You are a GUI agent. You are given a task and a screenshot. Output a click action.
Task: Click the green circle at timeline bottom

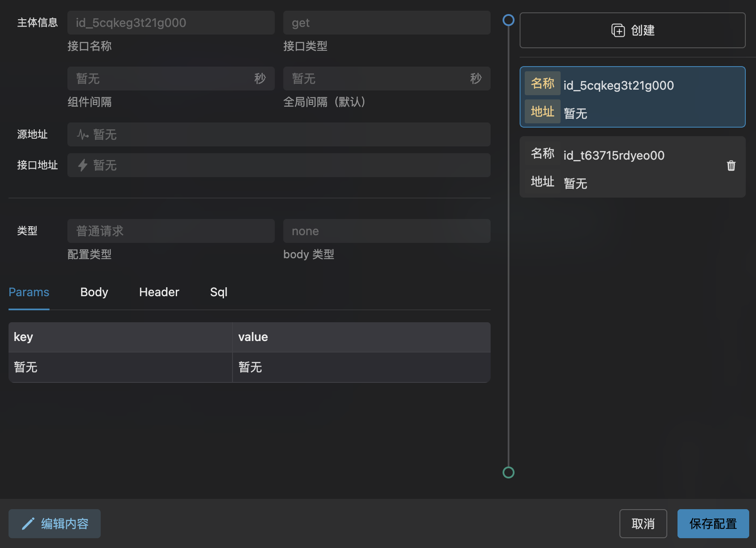tap(508, 472)
